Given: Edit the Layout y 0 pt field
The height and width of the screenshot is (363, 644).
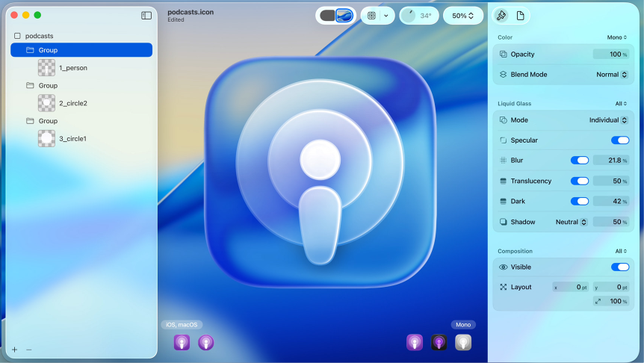Looking at the screenshot, I should pyautogui.click(x=610, y=287).
